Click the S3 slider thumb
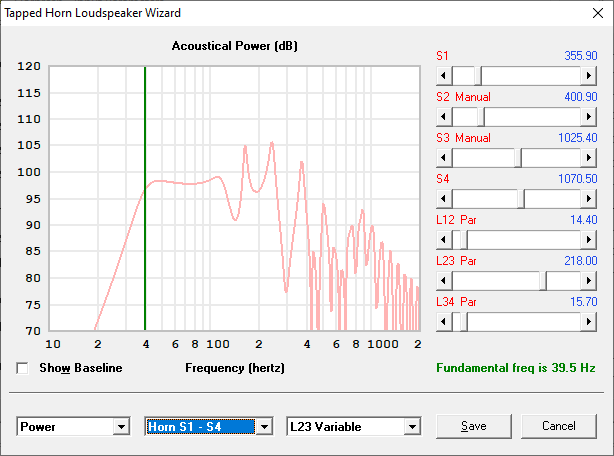The width and height of the screenshot is (614, 456). point(518,158)
